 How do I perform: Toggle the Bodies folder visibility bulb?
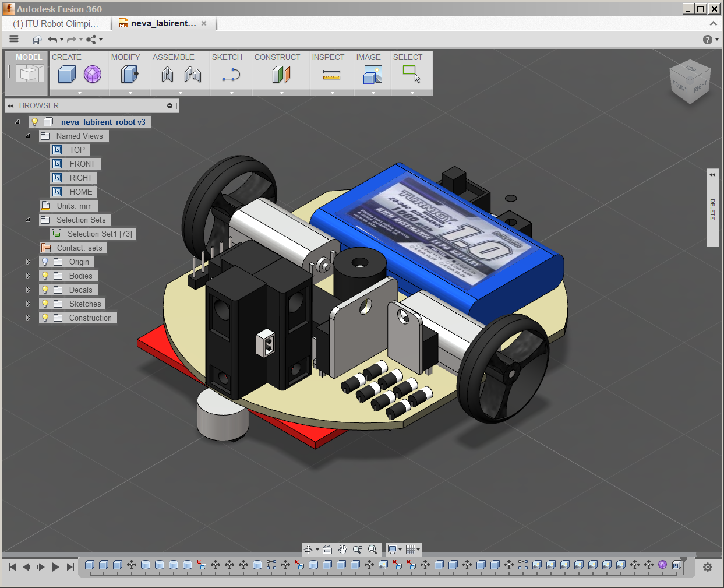pos(45,276)
